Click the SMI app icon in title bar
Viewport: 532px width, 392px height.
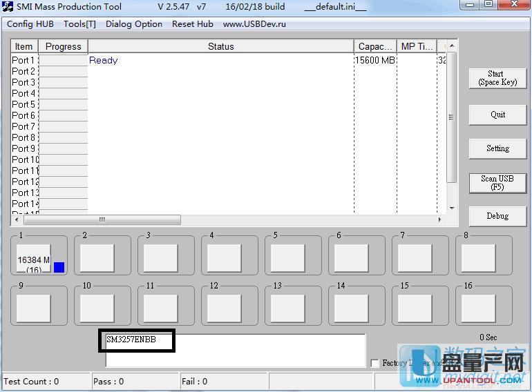point(8,6)
